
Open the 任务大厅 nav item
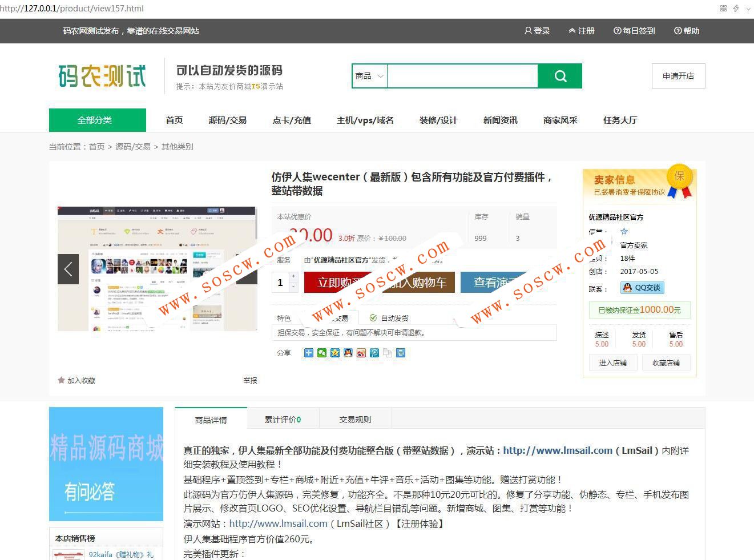pos(620,120)
